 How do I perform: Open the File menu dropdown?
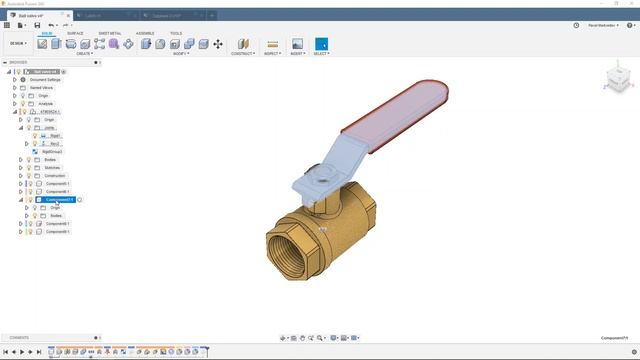point(22,25)
